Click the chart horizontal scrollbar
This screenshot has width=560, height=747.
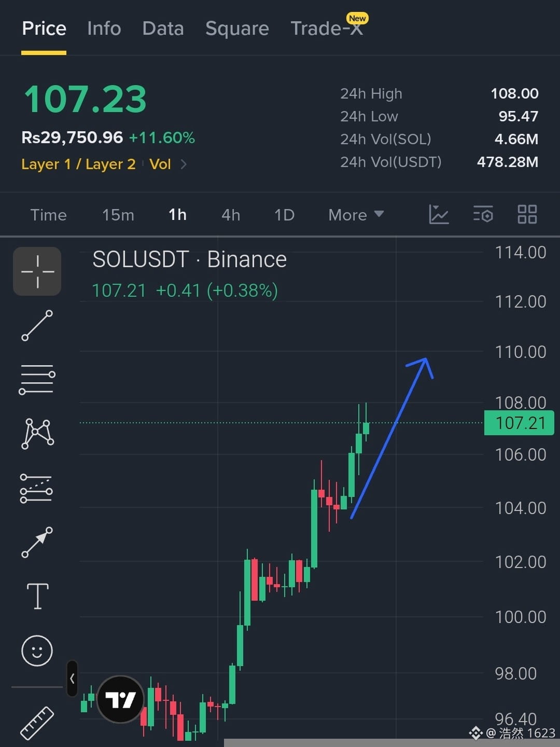point(391,743)
